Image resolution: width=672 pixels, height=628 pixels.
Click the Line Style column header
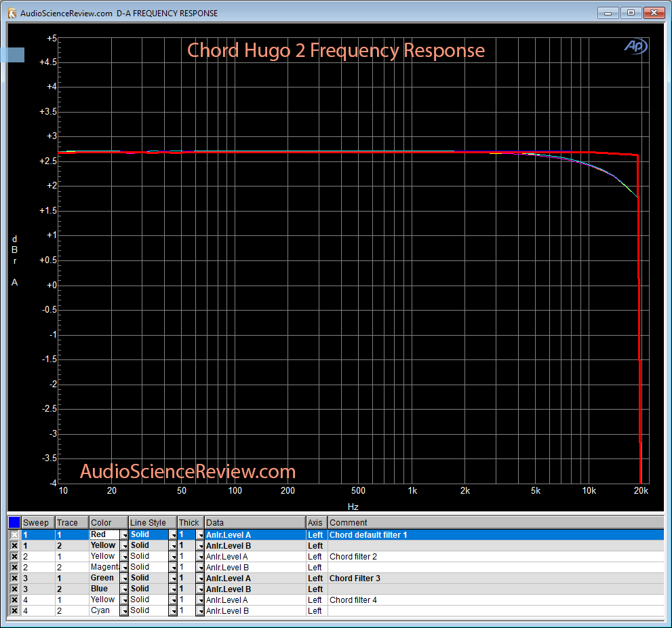[153, 523]
